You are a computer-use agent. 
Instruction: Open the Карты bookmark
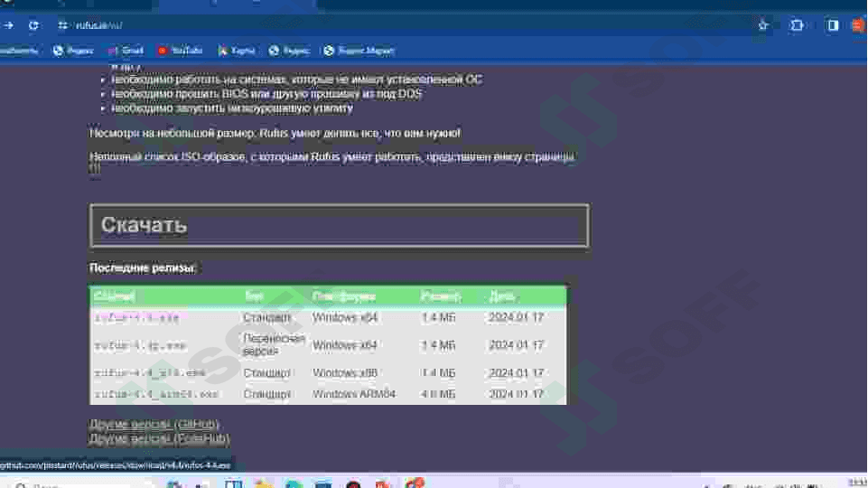(237, 51)
